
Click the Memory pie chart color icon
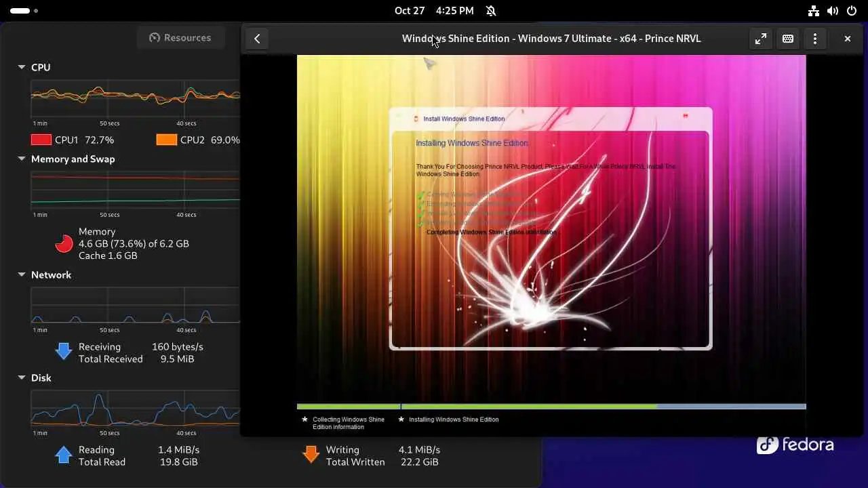(x=64, y=243)
